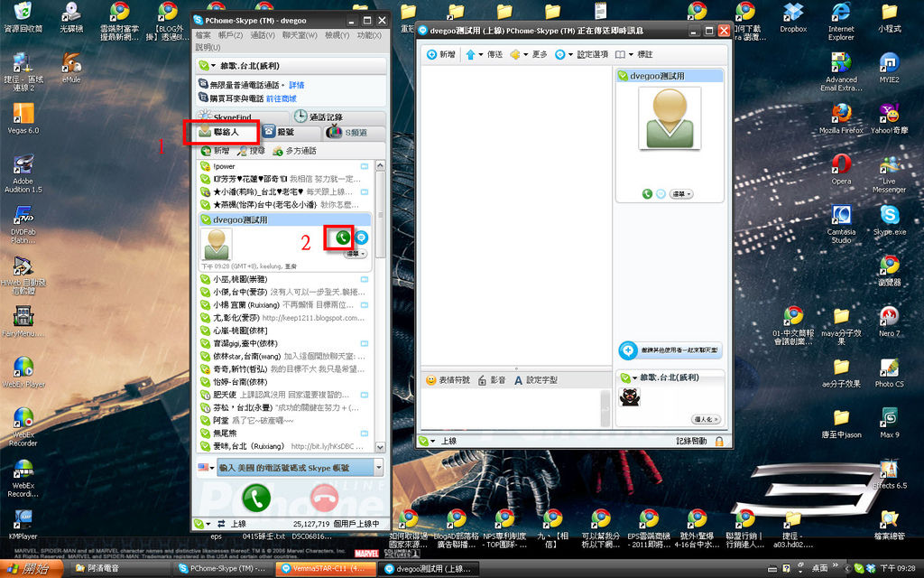
Task: Click the 前往商城 store link
Action: [x=282, y=98]
